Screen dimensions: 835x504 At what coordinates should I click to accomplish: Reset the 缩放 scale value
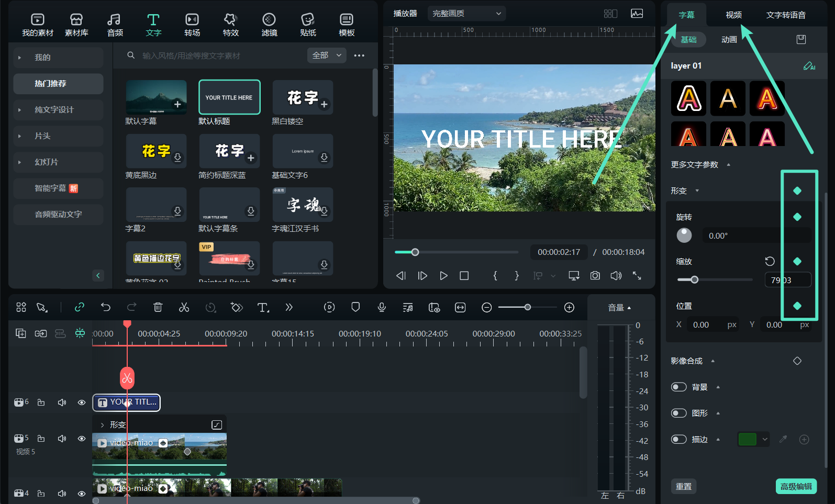click(770, 262)
